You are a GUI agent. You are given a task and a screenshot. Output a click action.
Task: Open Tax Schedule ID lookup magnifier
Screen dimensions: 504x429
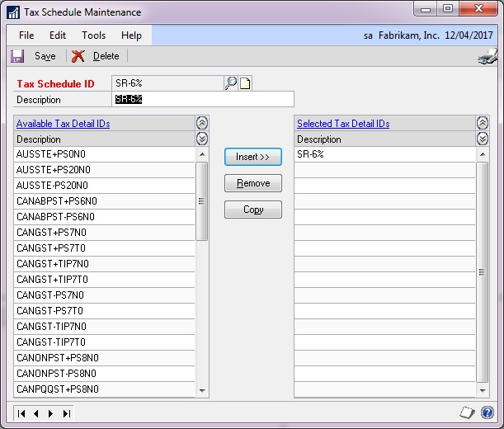coord(231,83)
